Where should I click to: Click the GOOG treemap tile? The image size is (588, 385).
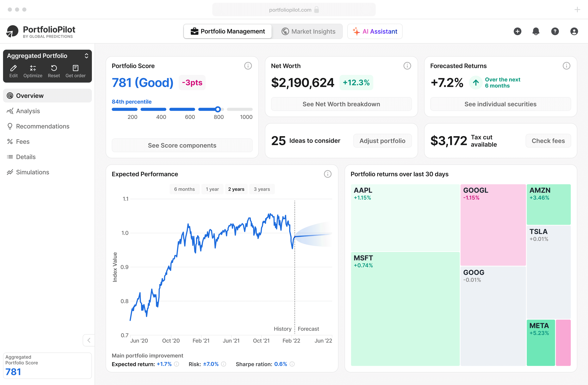tap(493, 316)
